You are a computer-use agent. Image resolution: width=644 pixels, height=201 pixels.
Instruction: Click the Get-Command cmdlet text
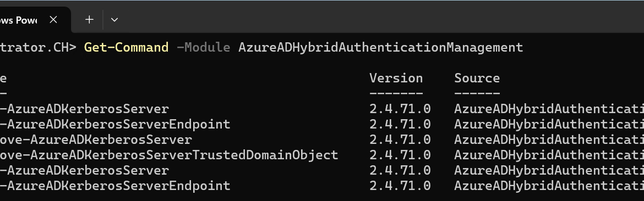click(x=126, y=47)
